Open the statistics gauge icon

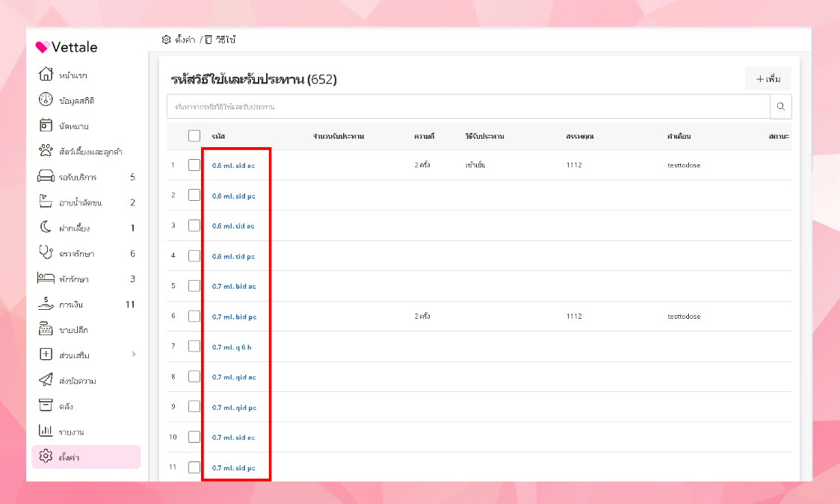(x=46, y=99)
